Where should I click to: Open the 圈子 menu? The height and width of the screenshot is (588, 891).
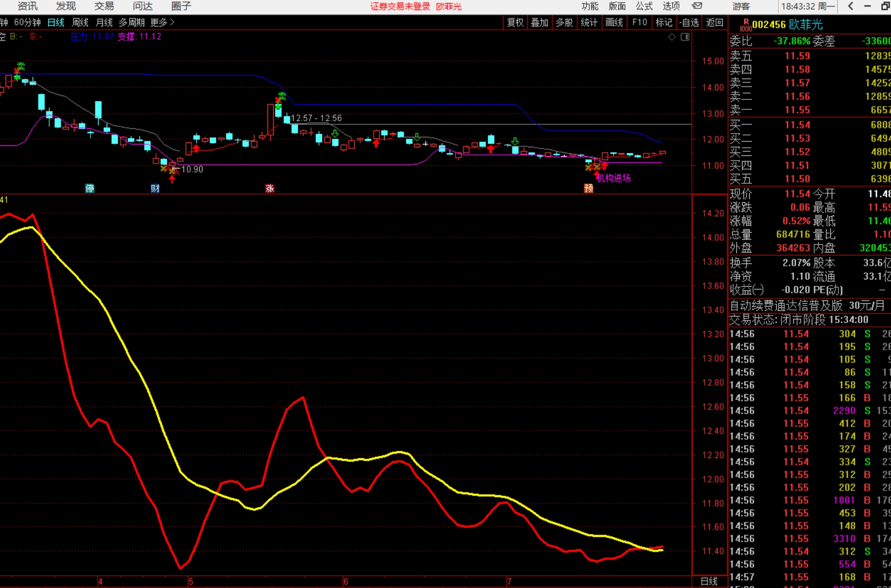pos(181,6)
